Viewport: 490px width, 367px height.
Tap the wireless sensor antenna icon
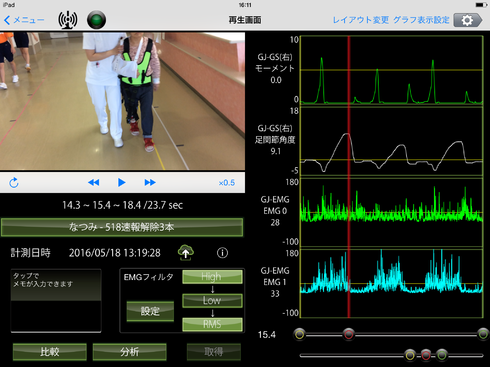click(x=68, y=20)
